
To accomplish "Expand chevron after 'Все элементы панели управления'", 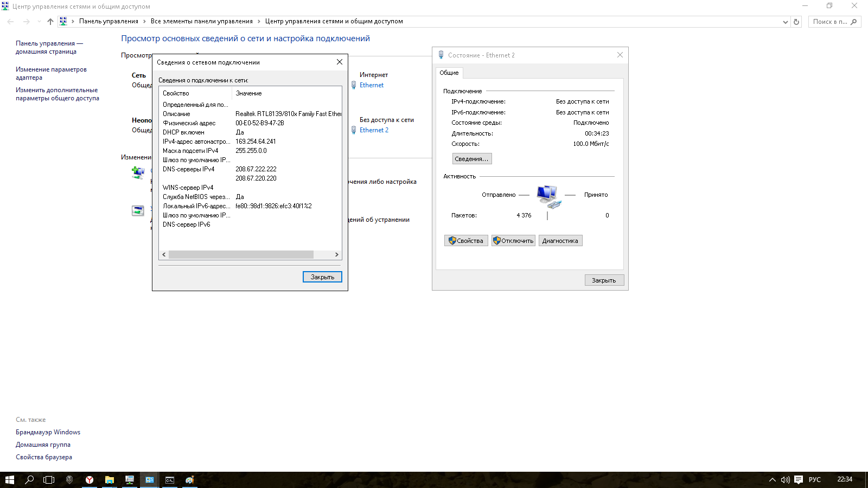I will click(259, 22).
